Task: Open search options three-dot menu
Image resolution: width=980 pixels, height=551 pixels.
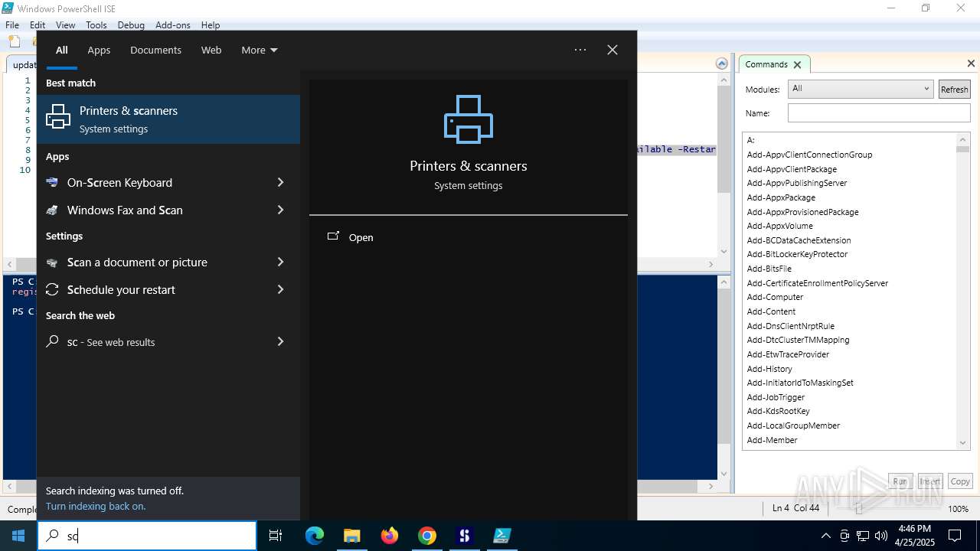Action: click(x=580, y=50)
